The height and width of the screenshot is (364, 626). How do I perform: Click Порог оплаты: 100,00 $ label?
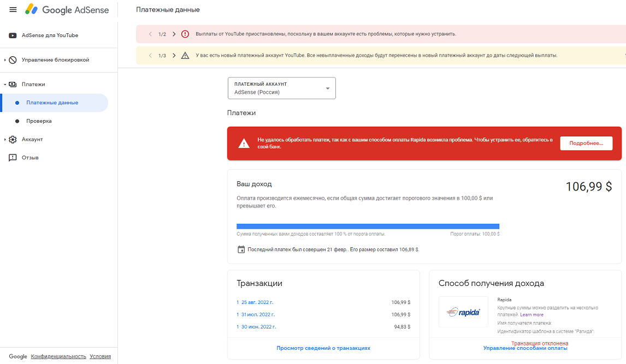coord(475,234)
